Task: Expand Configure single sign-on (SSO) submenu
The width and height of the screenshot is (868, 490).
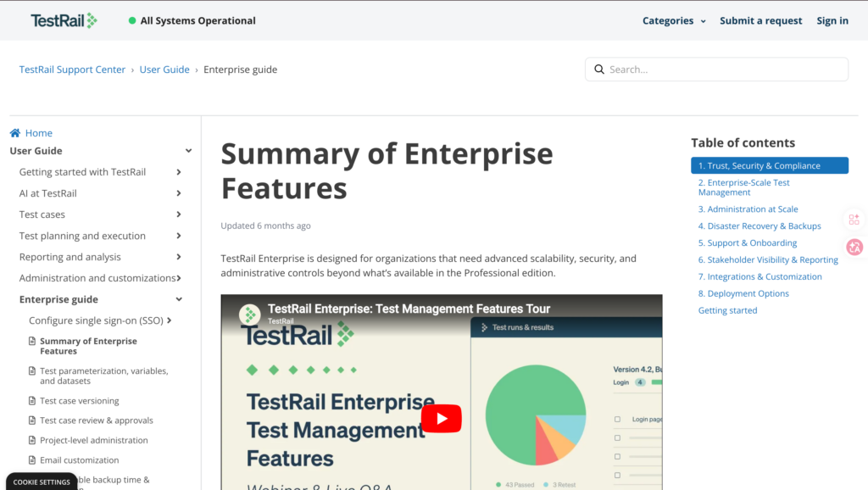Action: click(x=170, y=320)
